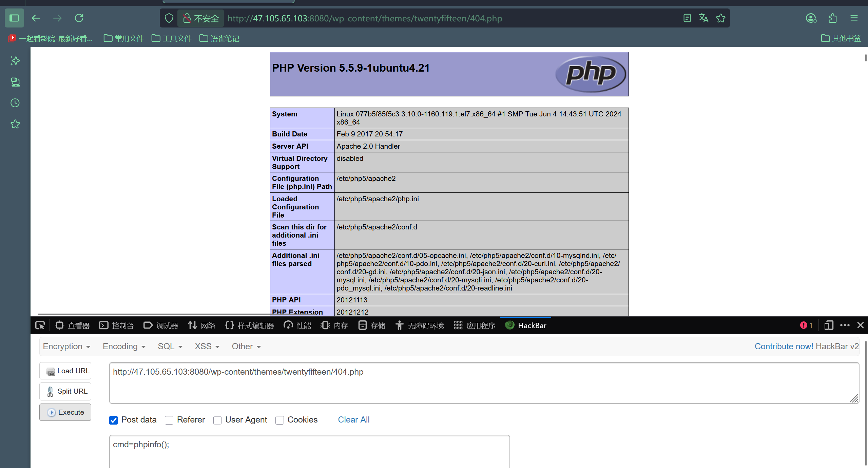Image resolution: width=868 pixels, height=468 pixels.
Task: Click the insecure connection lock icon
Action: [187, 18]
